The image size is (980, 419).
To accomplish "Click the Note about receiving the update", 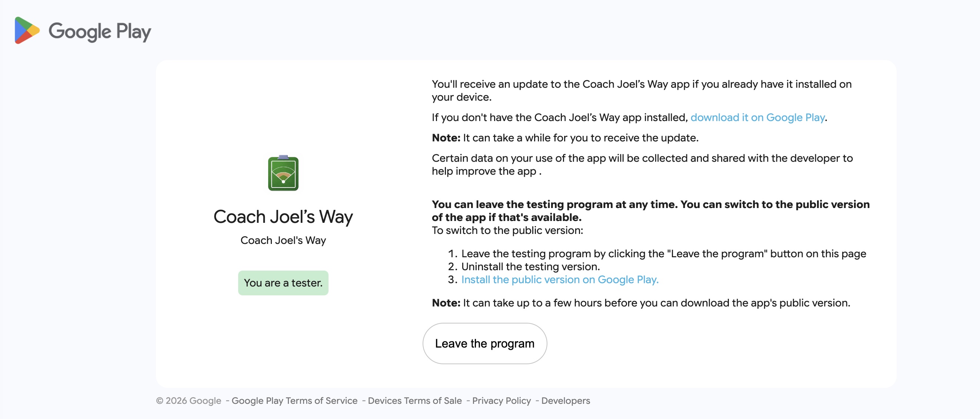I will pyautogui.click(x=565, y=138).
